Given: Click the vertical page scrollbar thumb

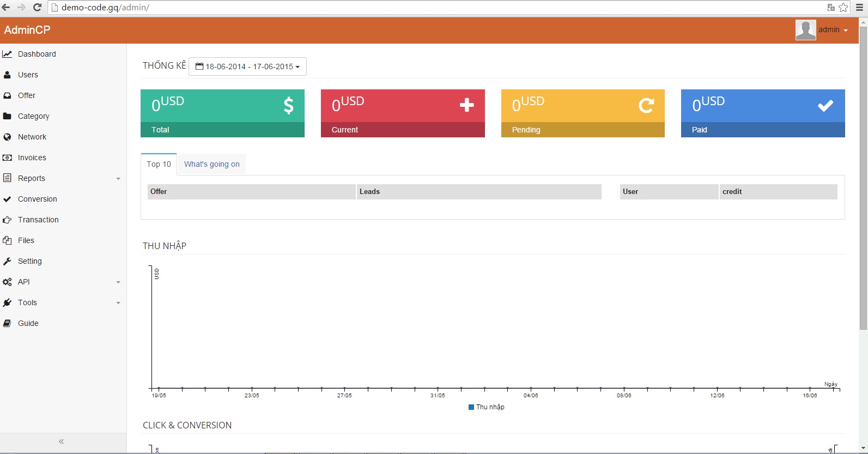Looking at the screenshot, I should coord(863,178).
